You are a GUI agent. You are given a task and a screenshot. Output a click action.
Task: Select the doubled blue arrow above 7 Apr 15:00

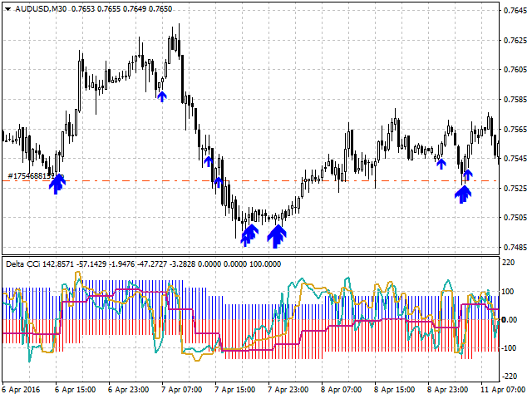(x=248, y=235)
